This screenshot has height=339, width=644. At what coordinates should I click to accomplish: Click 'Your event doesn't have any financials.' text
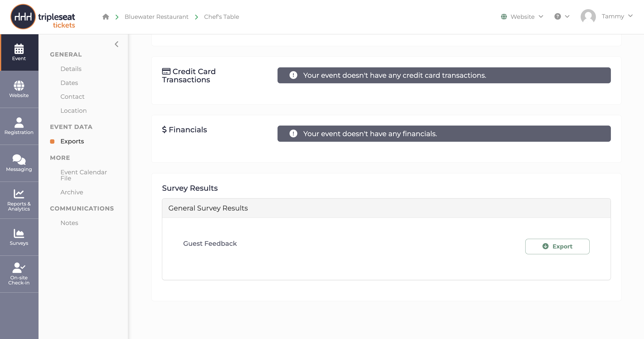point(370,134)
